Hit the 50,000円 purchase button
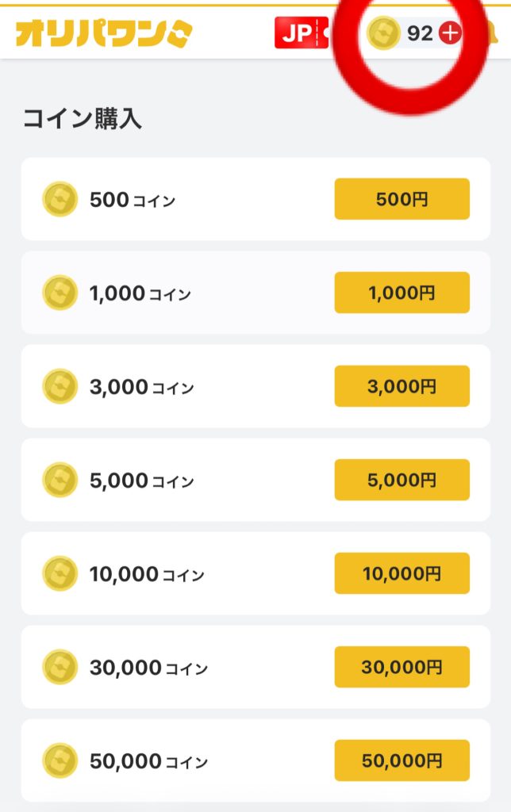 [401, 760]
